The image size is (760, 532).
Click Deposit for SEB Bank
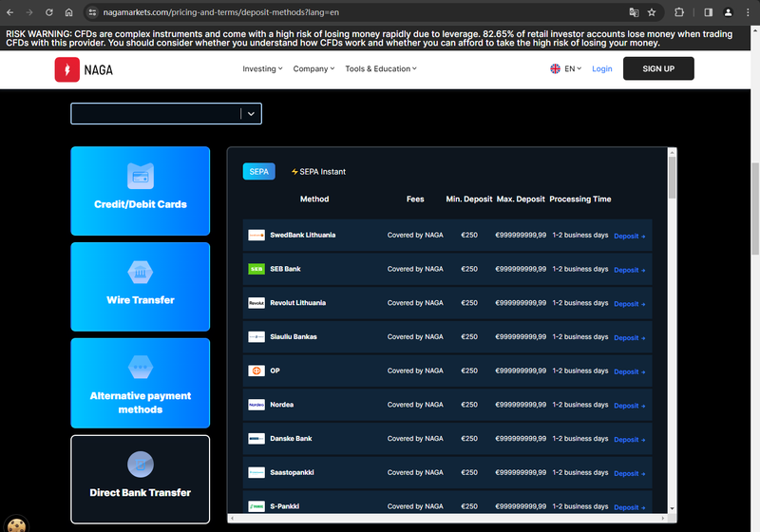(629, 270)
